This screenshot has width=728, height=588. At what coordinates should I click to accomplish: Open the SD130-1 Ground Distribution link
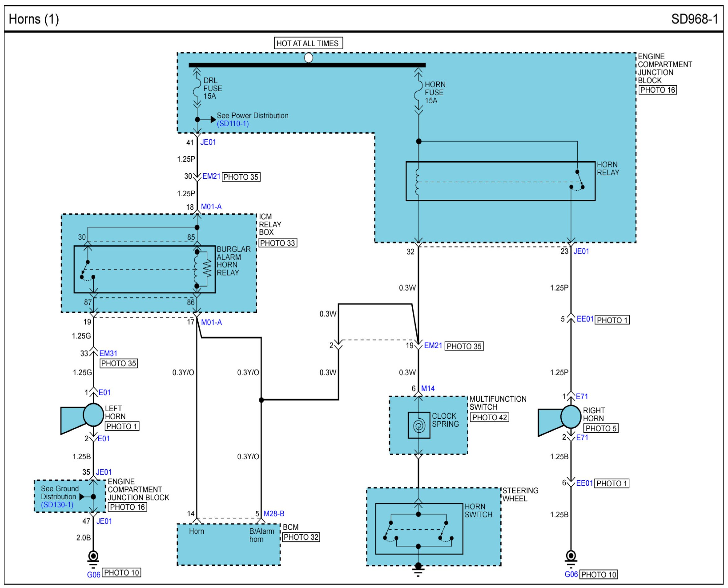(57, 505)
